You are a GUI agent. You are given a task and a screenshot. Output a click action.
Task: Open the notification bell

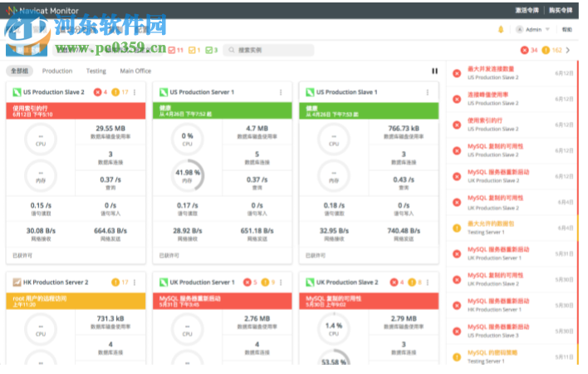click(501, 29)
